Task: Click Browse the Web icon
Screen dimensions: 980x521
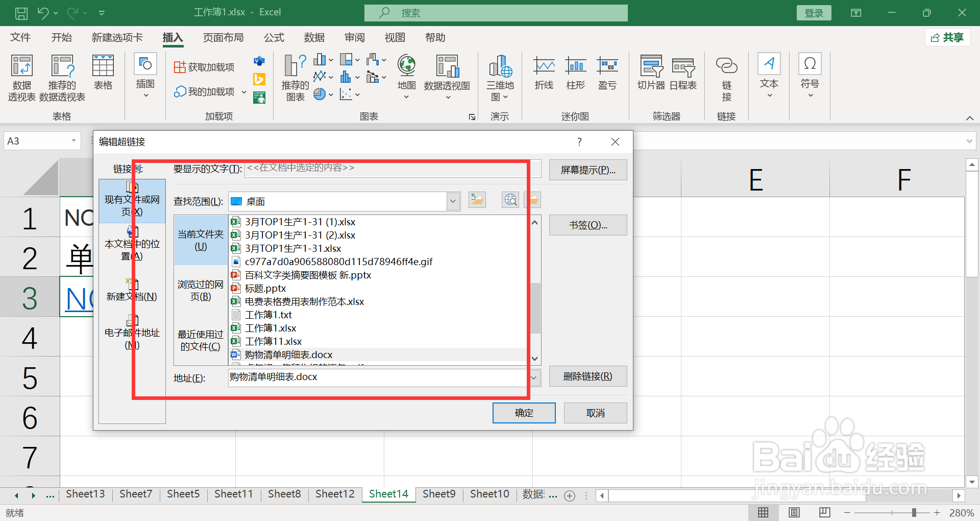Action: pos(510,200)
